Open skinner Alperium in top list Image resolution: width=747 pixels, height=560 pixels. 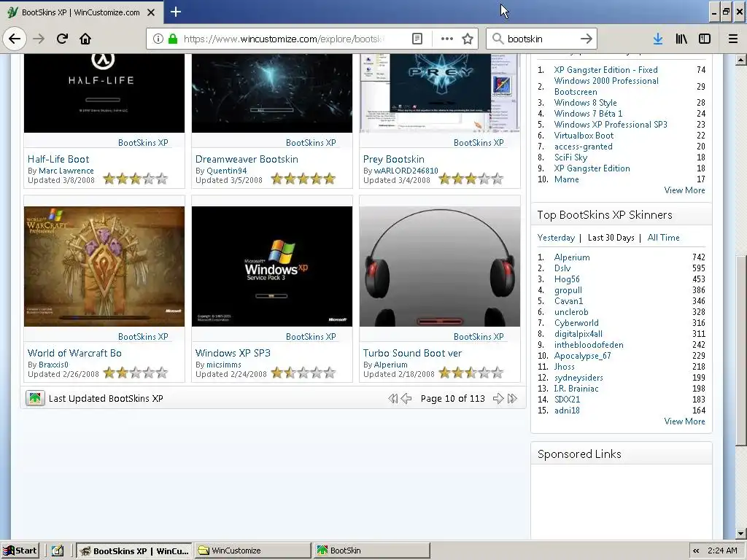[572, 257]
